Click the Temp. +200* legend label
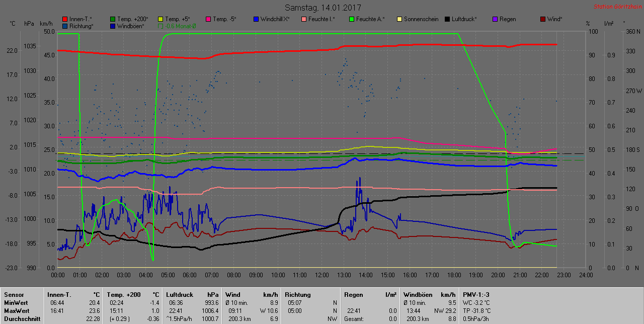 point(133,19)
